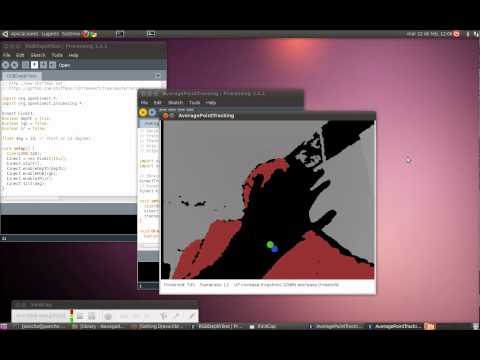
Task: Click filename field in XVidCap window
Action: click(41, 316)
